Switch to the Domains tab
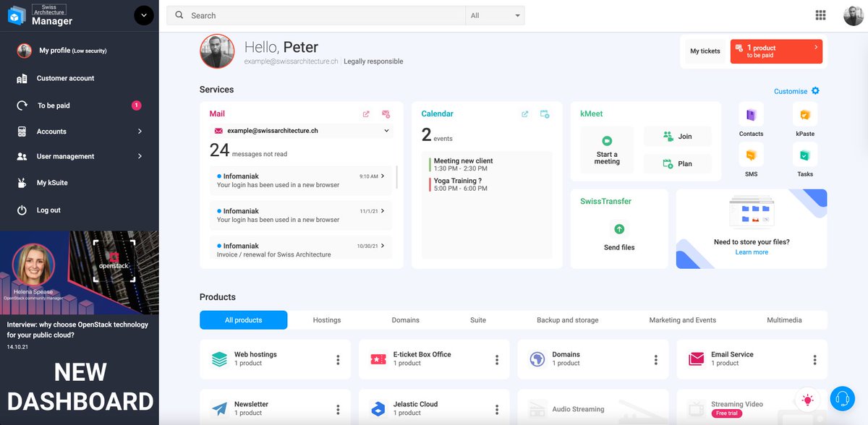 [406, 319]
